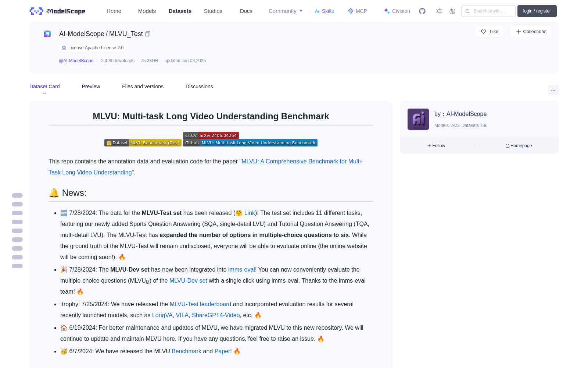Open the ShareGPT4-Video link
Screen dimensions: 588x368
[x=216, y=315]
